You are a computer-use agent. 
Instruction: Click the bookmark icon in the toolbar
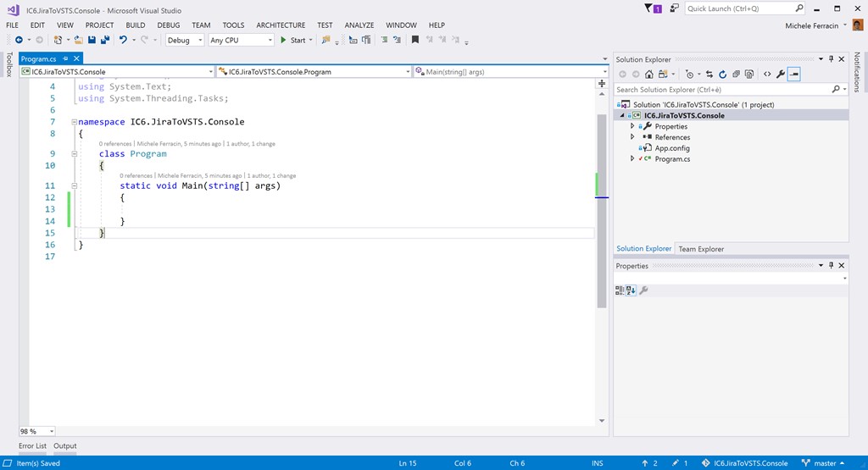[415, 40]
